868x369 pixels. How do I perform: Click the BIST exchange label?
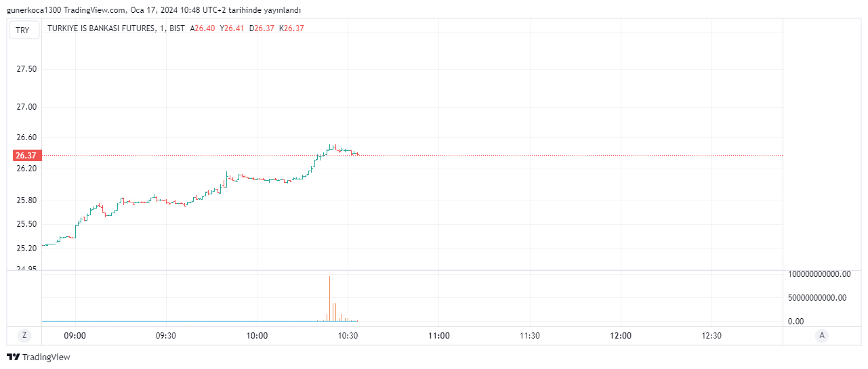point(176,28)
